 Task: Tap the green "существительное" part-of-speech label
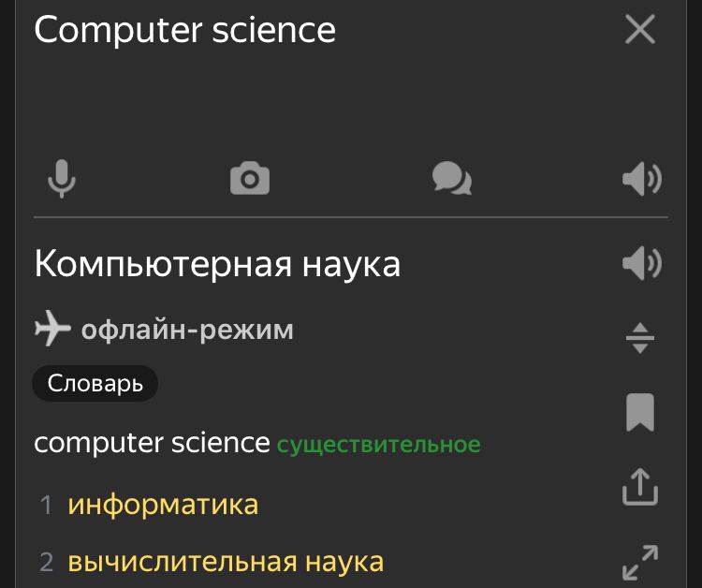pos(378,445)
